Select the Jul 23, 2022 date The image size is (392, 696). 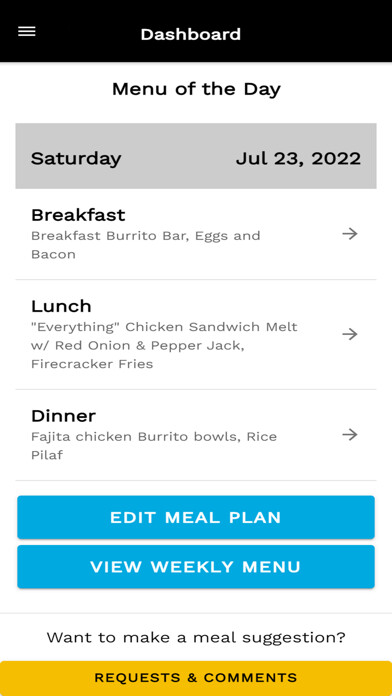coord(298,158)
